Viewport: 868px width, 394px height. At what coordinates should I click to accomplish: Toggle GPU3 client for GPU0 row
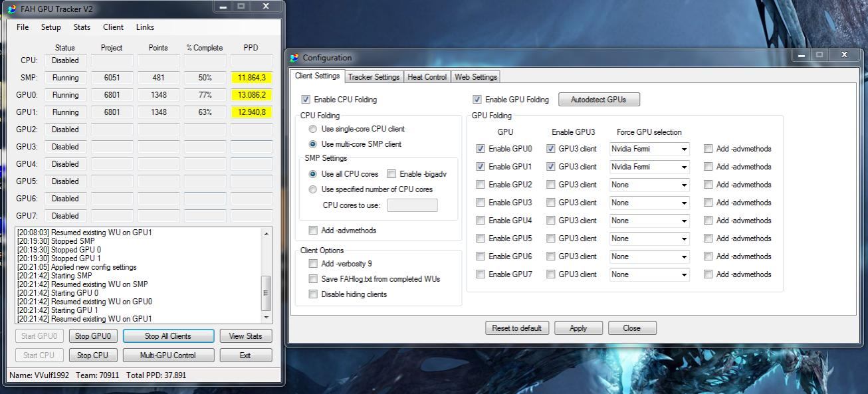550,149
